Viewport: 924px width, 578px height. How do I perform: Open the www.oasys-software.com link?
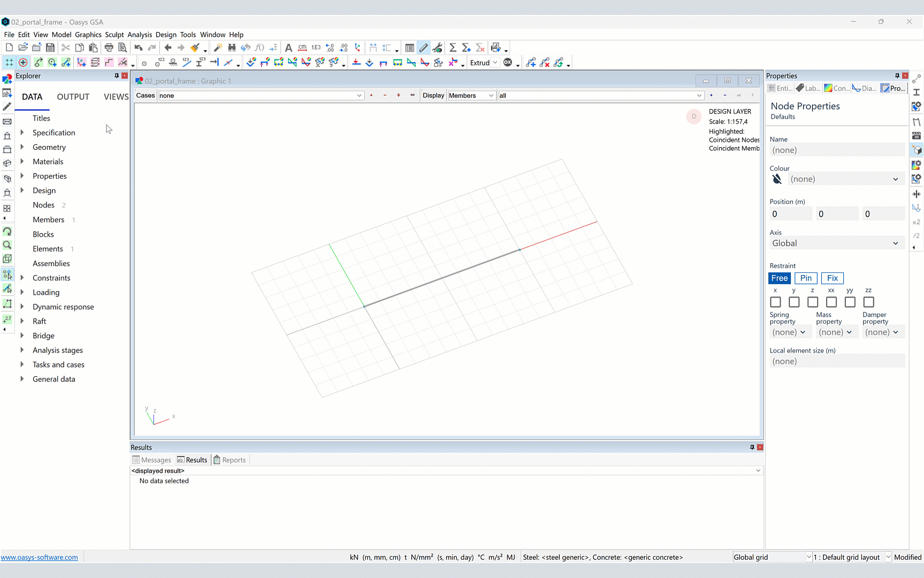coord(40,557)
